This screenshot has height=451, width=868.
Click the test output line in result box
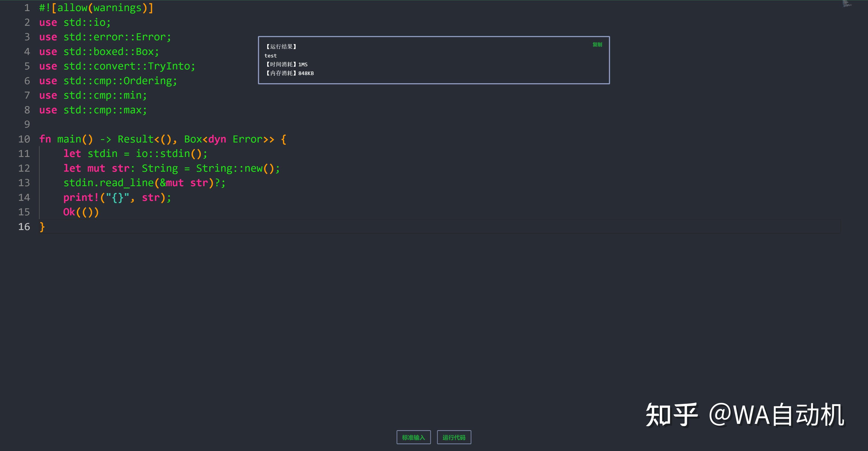[271, 56]
